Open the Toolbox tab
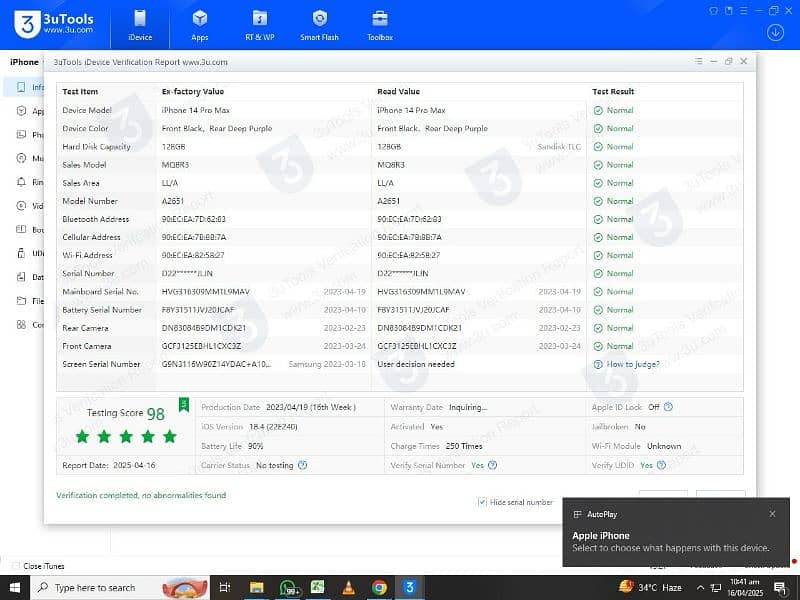Image resolution: width=800 pixels, height=600 pixels. click(380, 24)
